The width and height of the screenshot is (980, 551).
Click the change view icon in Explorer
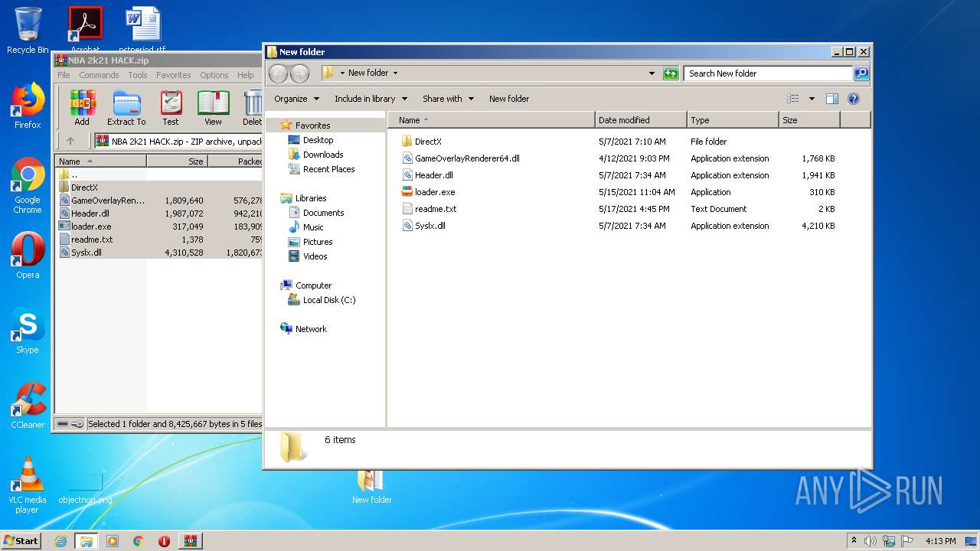coord(793,99)
